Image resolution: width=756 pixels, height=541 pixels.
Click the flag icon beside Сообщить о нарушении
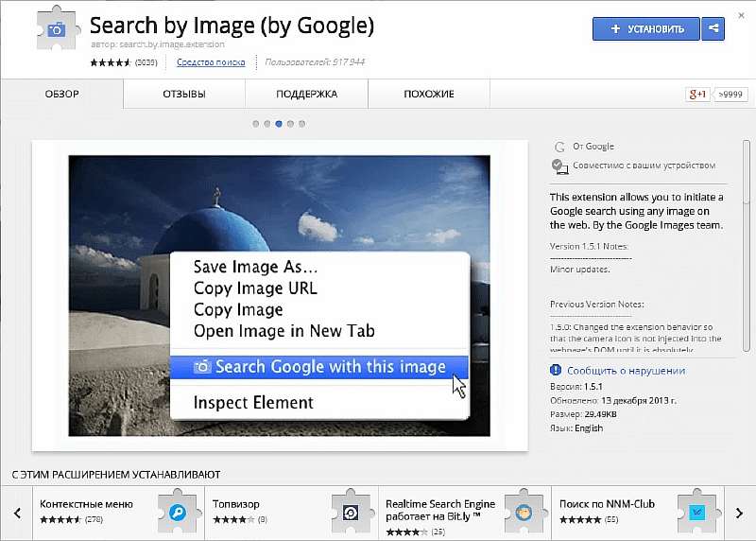[557, 371]
